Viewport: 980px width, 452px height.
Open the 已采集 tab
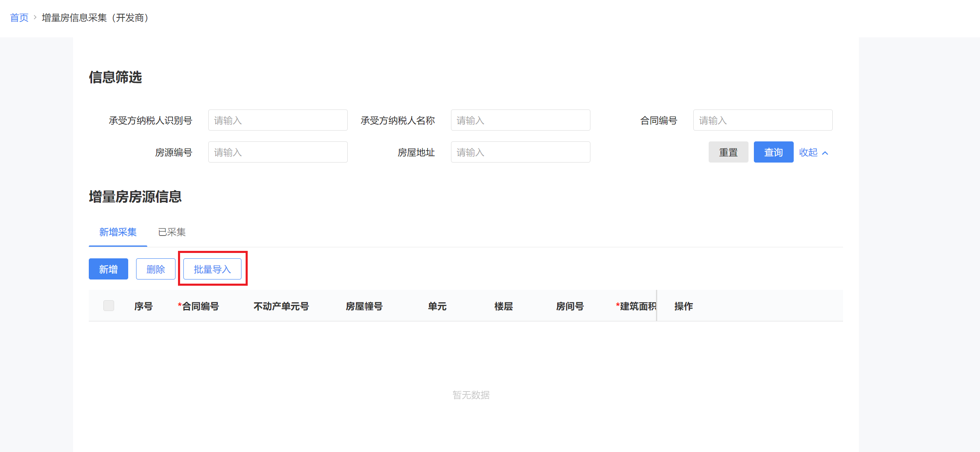(172, 232)
